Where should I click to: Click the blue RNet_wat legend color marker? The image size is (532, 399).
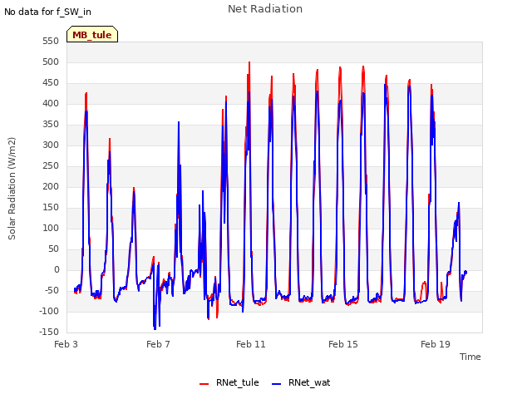[277, 384]
